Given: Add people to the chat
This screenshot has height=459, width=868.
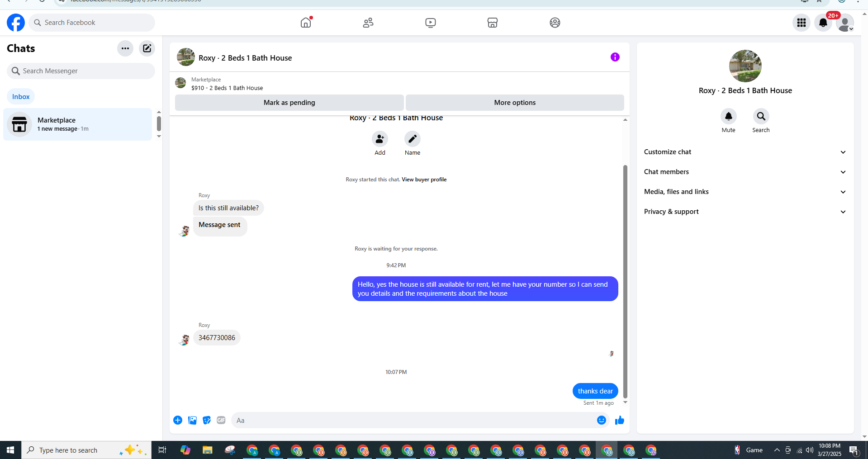Looking at the screenshot, I should tap(380, 139).
